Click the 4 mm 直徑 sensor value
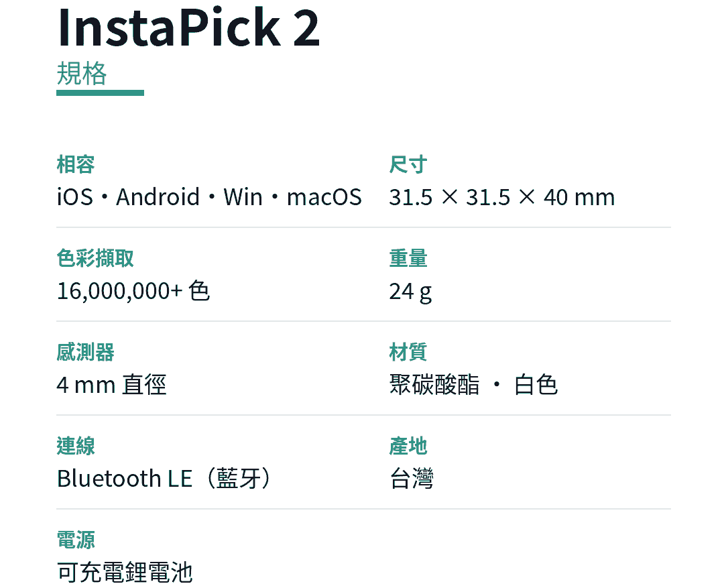The width and height of the screenshot is (724, 588). pyautogui.click(x=111, y=385)
